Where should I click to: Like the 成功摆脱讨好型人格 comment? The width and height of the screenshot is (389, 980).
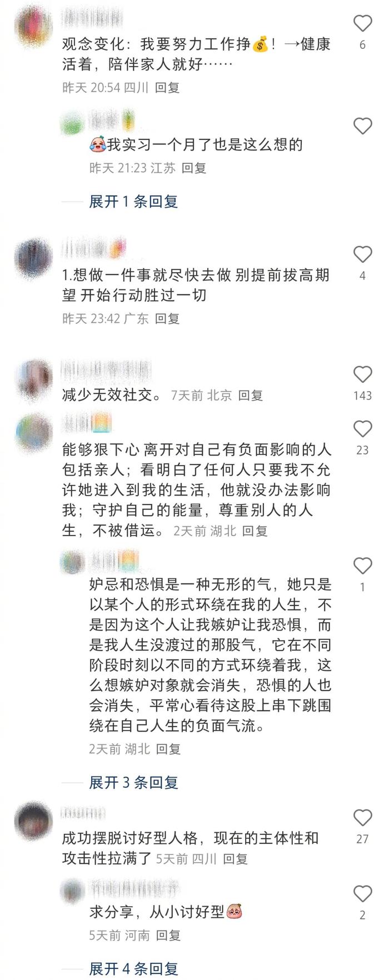(x=362, y=818)
